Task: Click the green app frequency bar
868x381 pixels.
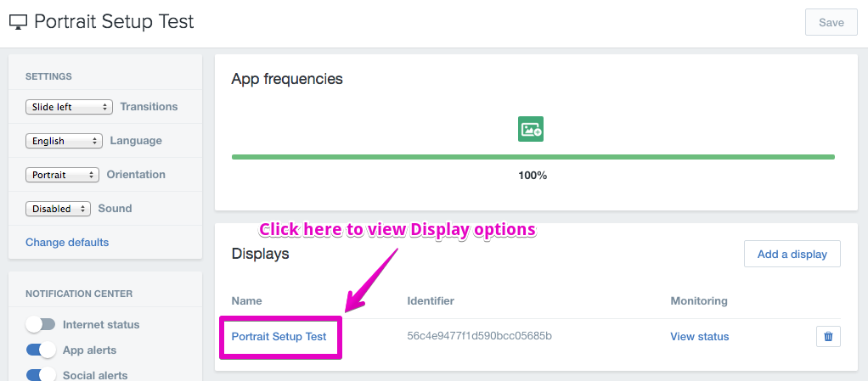Action: [533, 157]
